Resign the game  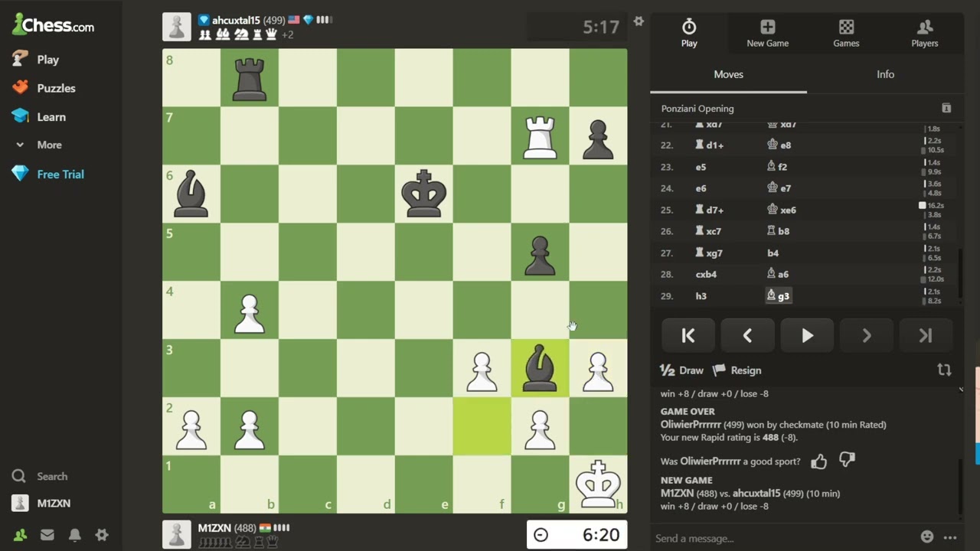[737, 370]
